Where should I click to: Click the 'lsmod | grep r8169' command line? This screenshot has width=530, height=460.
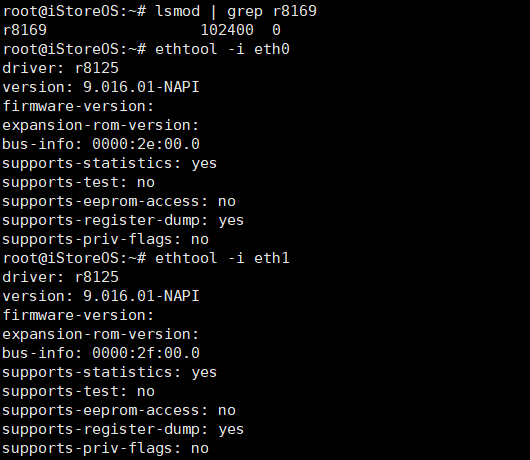[x=160, y=11]
